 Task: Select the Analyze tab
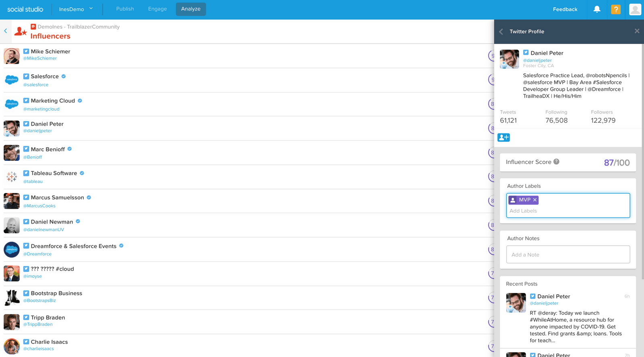pyautogui.click(x=191, y=9)
